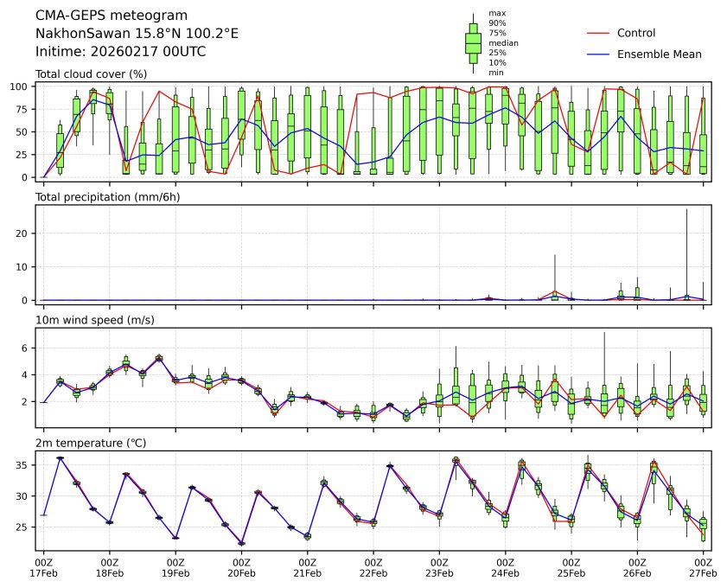727x588 pixels.
Task: Select the Total cloud cover panel title
Action: pyautogui.click(x=91, y=74)
